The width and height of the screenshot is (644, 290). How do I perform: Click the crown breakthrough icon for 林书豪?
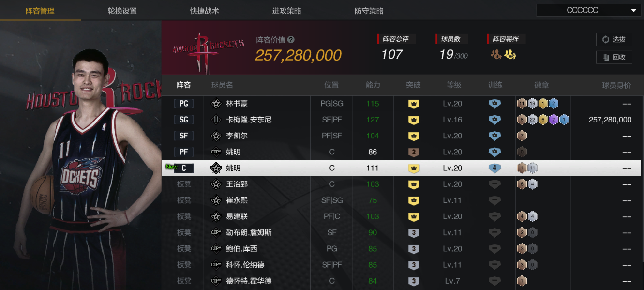click(413, 104)
